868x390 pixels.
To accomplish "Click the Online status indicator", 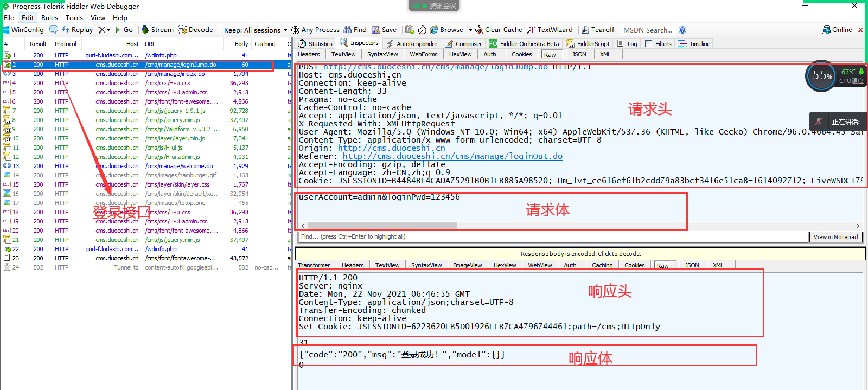I will point(837,30).
